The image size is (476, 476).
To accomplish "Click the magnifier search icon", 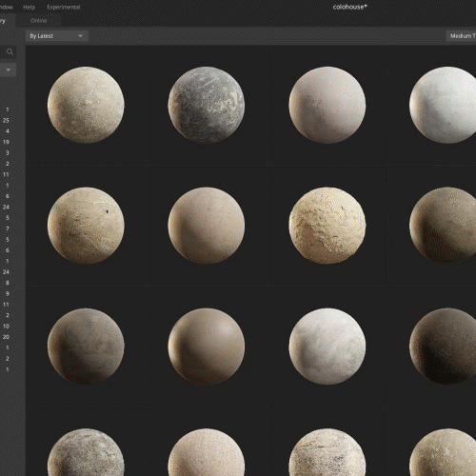I will click(10, 51).
